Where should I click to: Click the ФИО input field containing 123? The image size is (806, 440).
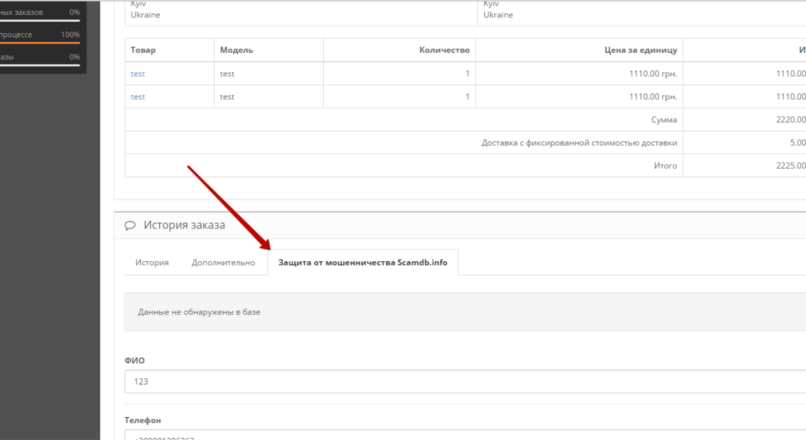coord(465,381)
